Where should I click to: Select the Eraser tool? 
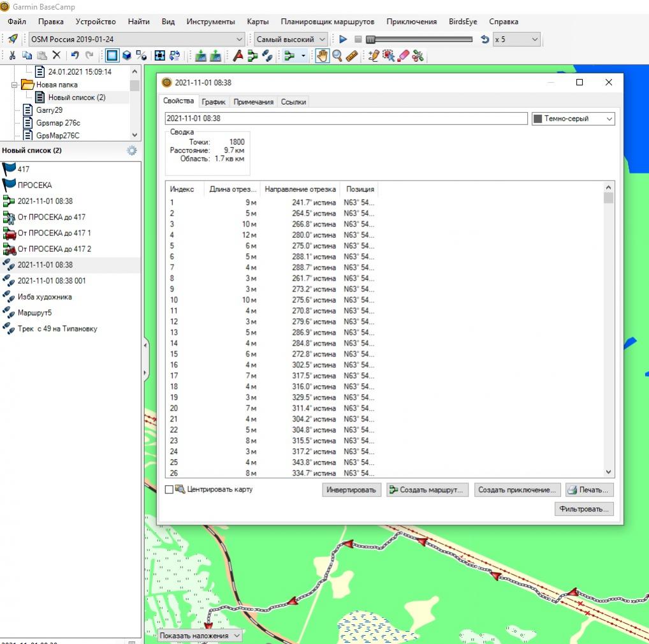[x=403, y=56]
